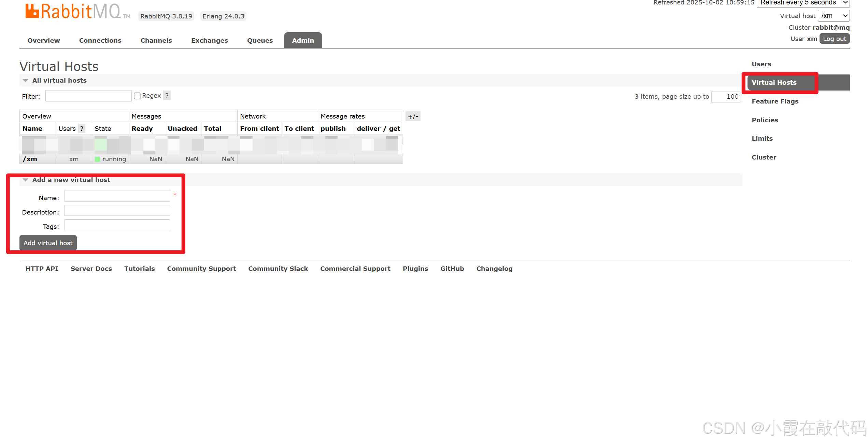Click the RabbitMQ logo
The image size is (868, 442).
(x=73, y=11)
